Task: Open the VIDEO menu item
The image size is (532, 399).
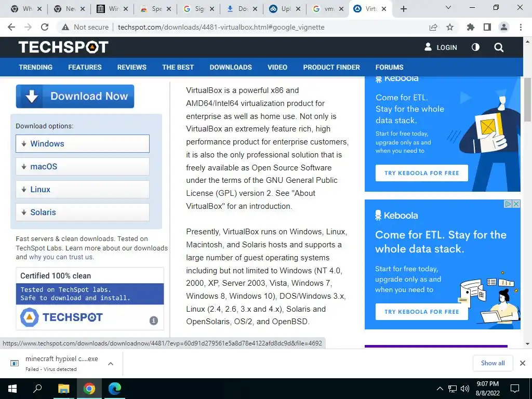Action: (x=277, y=67)
